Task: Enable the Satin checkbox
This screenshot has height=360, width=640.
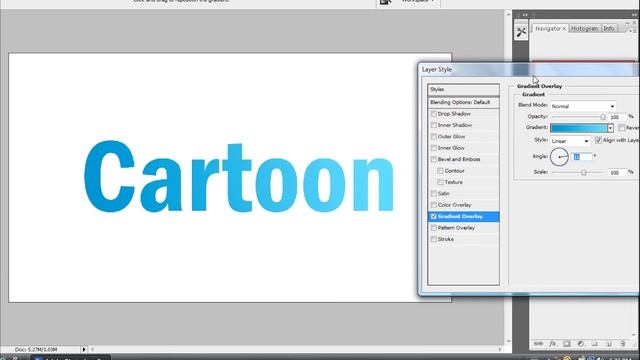Action: click(x=433, y=194)
